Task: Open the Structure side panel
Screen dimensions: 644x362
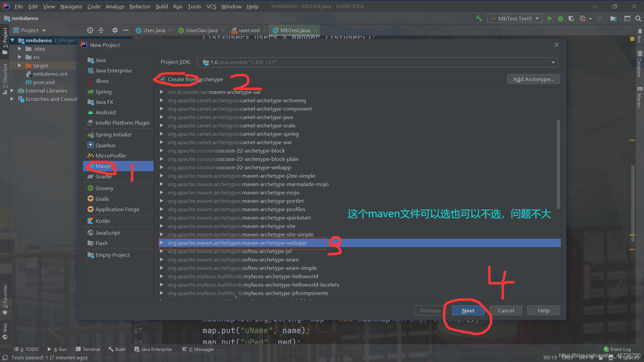Action: (5, 78)
